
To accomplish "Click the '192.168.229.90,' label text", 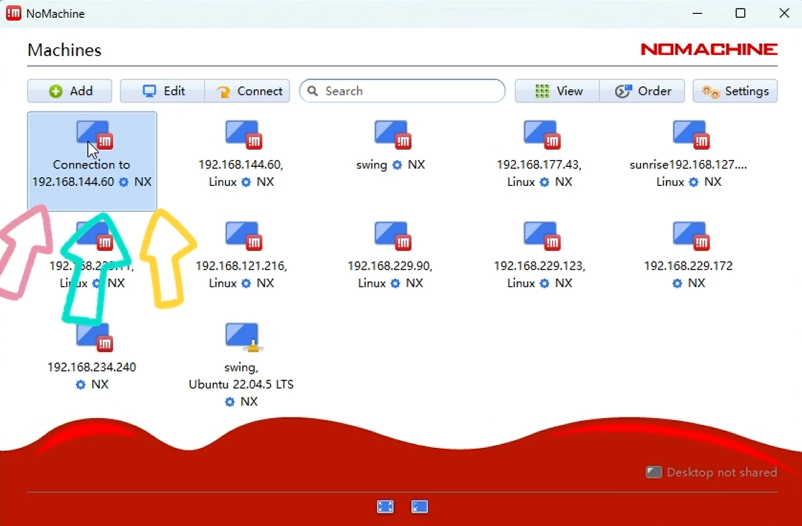I will point(390,266).
